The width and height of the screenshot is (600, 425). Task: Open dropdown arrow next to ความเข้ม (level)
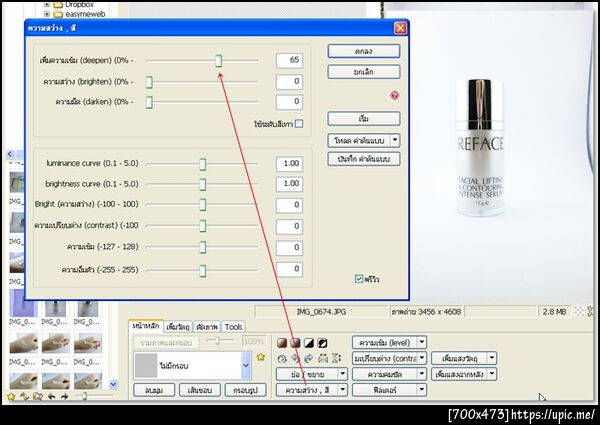422,342
